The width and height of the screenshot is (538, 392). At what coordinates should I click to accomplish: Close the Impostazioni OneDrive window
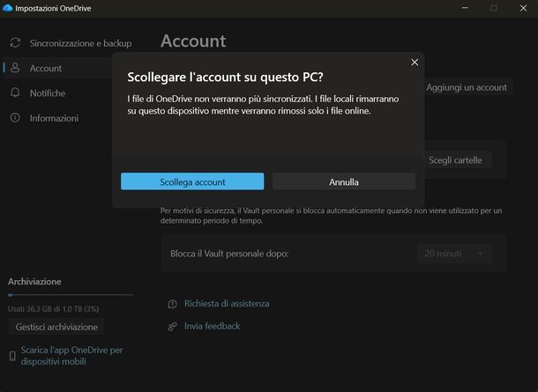523,8
